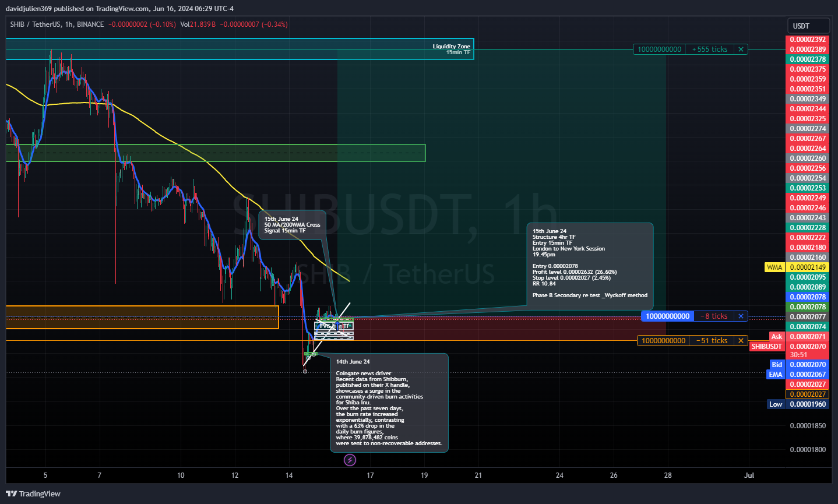Screen dimensions: 838x504
Task: Click date 17 on time axis
Action: (x=370, y=475)
